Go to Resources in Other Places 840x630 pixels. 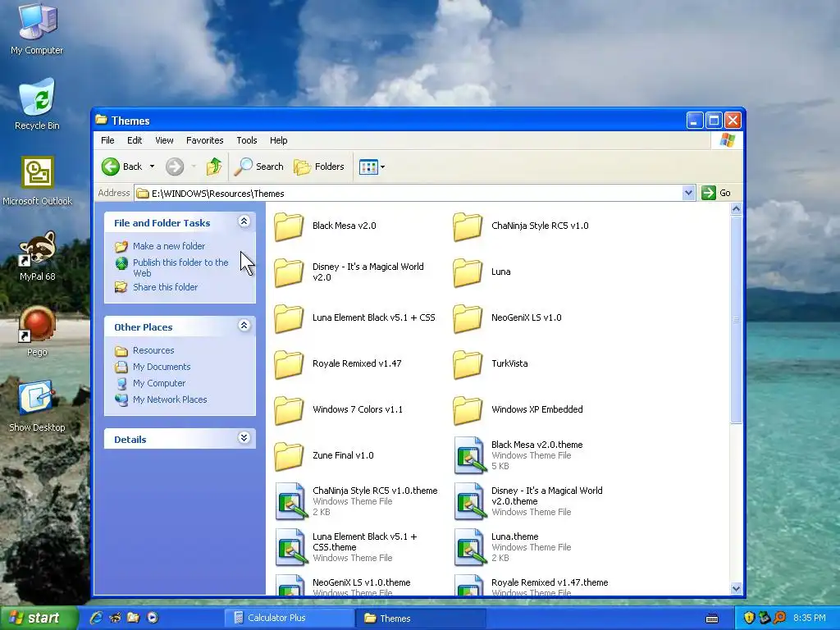(x=153, y=350)
